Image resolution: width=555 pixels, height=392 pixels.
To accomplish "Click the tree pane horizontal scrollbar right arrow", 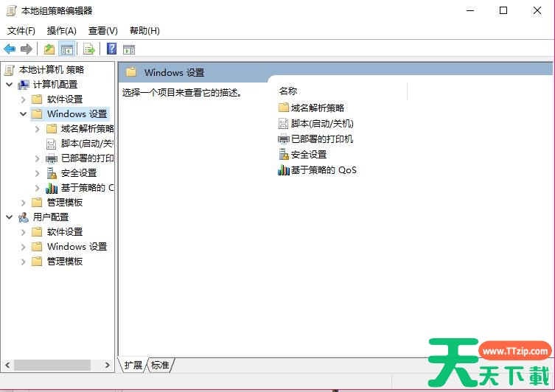I will click(108, 365).
